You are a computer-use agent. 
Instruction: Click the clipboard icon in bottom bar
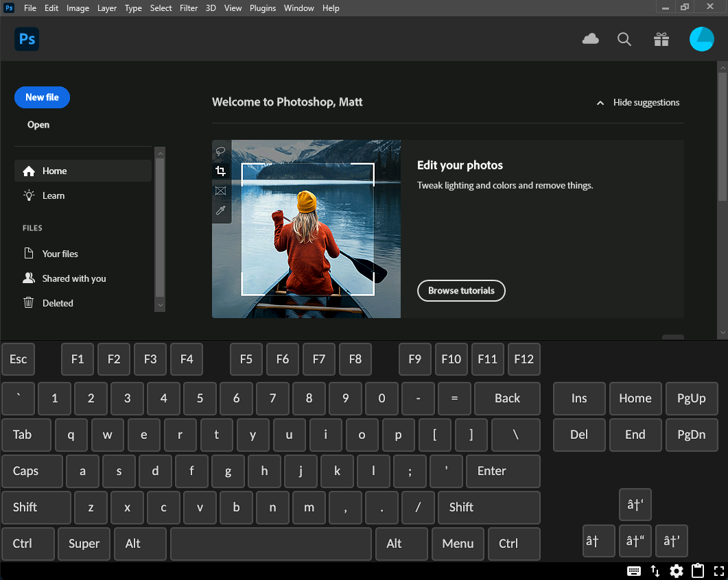pos(698,571)
